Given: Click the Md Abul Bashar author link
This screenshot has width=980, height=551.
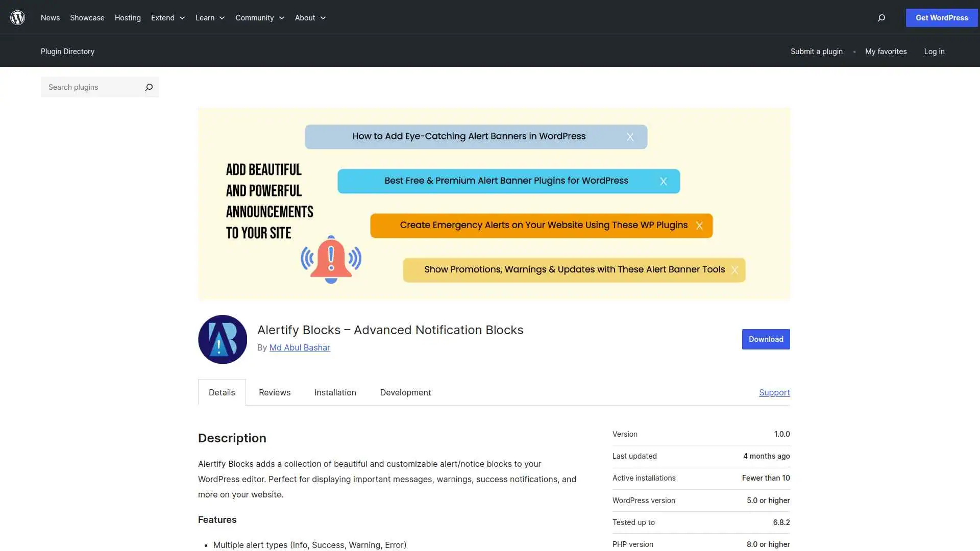Looking at the screenshot, I should (300, 347).
